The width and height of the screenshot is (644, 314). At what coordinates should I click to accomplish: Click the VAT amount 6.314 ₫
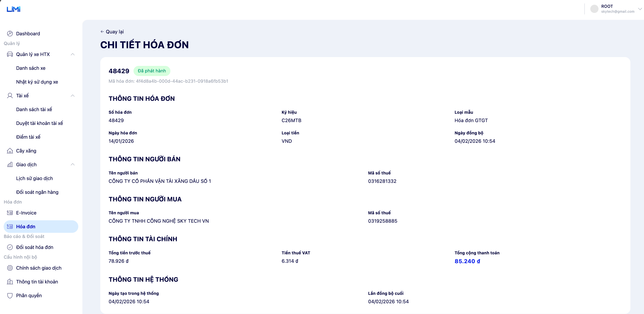[x=290, y=261]
